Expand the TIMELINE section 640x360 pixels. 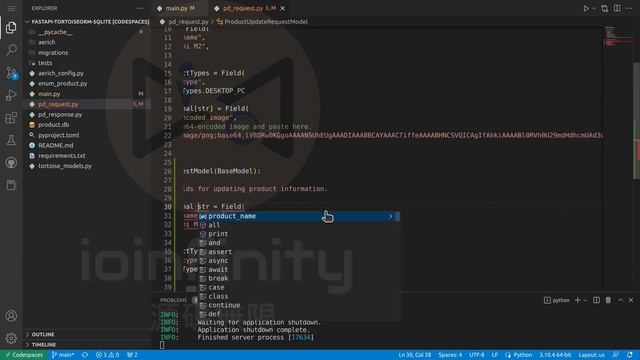click(x=44, y=344)
